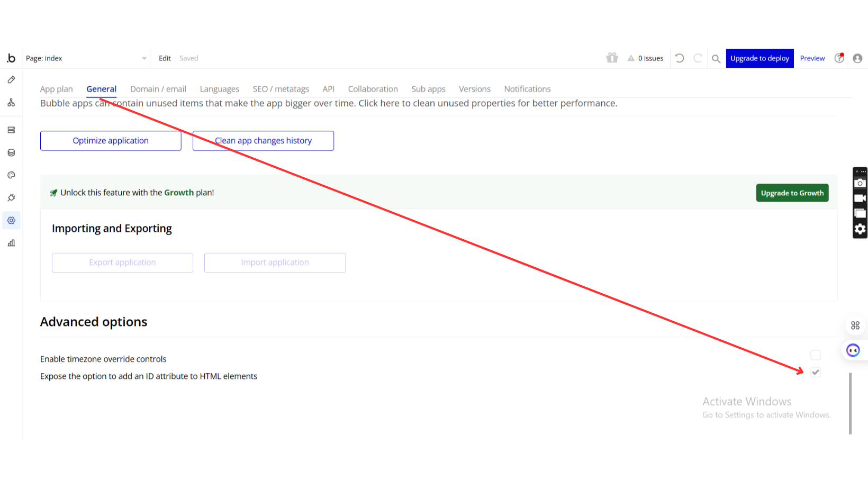Click Import application button
The width and height of the screenshot is (868, 489).
275,262
